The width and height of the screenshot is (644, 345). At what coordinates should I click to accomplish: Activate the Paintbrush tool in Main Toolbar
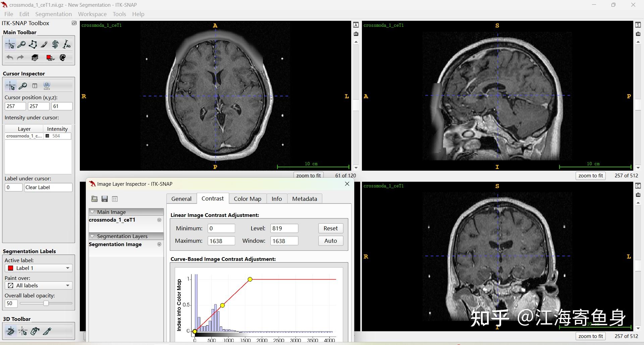44,45
